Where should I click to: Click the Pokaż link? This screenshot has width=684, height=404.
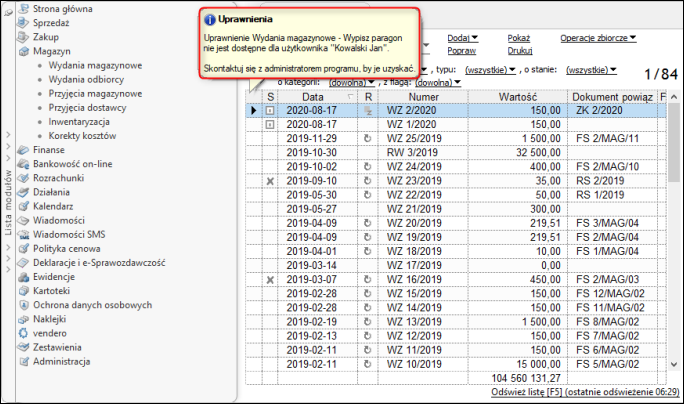(519, 38)
